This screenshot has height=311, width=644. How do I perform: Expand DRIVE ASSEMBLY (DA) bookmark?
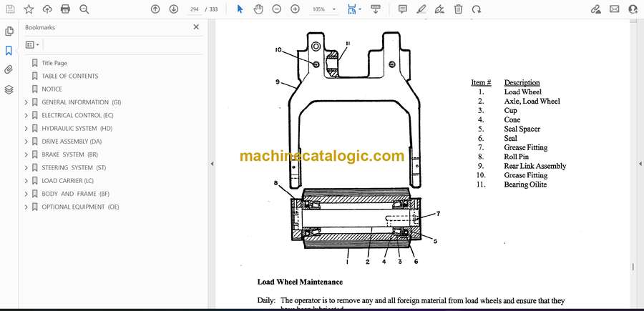(26, 142)
